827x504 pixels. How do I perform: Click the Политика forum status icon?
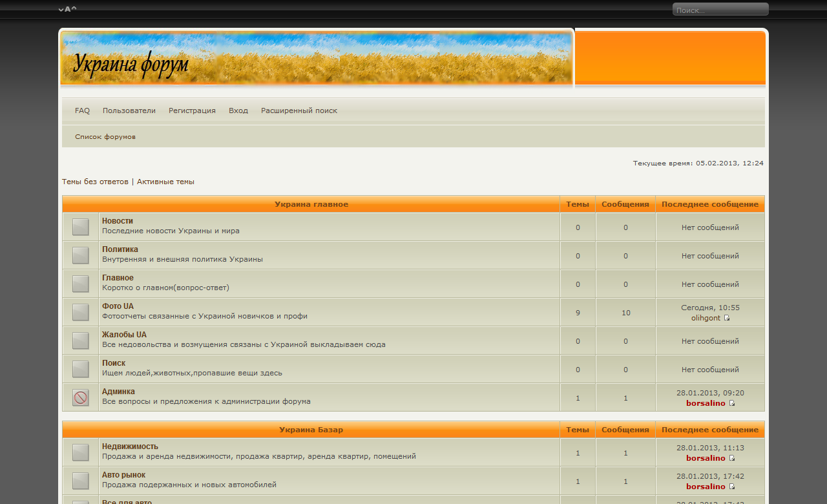point(81,255)
